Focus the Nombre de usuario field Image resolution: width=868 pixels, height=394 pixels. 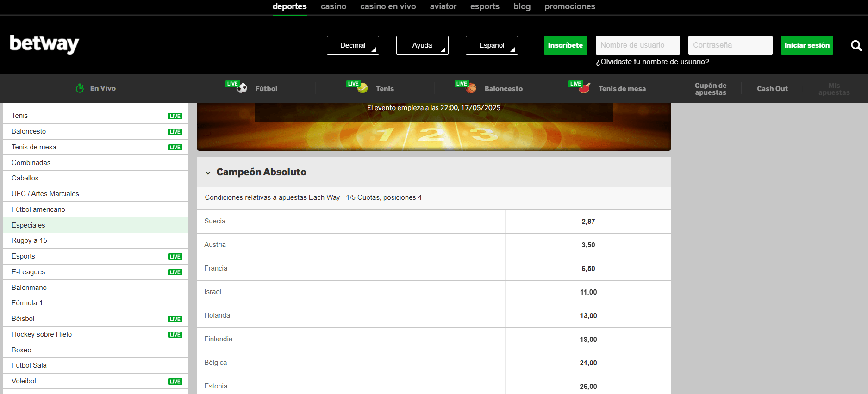coord(638,45)
